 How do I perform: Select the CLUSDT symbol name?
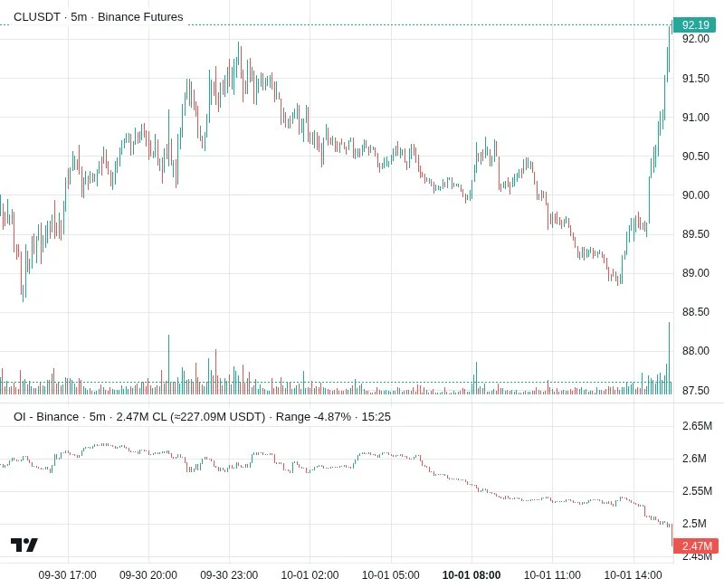pos(37,17)
